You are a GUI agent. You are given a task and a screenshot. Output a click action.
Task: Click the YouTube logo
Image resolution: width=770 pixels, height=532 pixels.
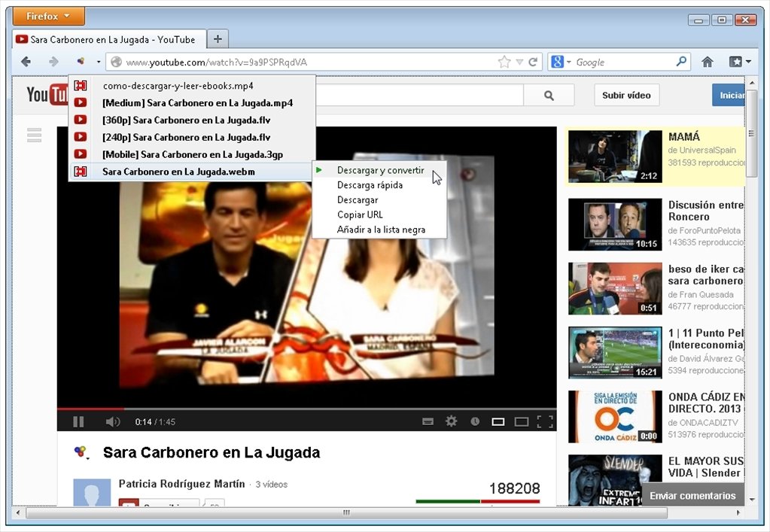click(47, 95)
